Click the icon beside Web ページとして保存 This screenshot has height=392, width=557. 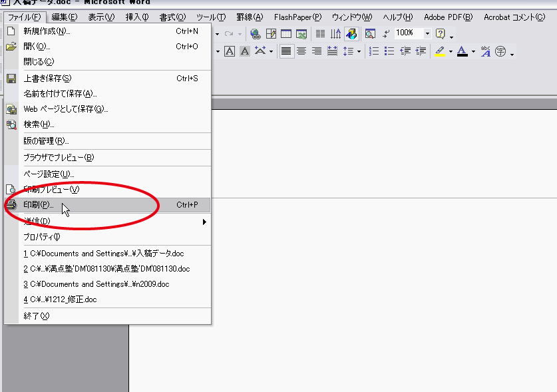tap(11, 109)
